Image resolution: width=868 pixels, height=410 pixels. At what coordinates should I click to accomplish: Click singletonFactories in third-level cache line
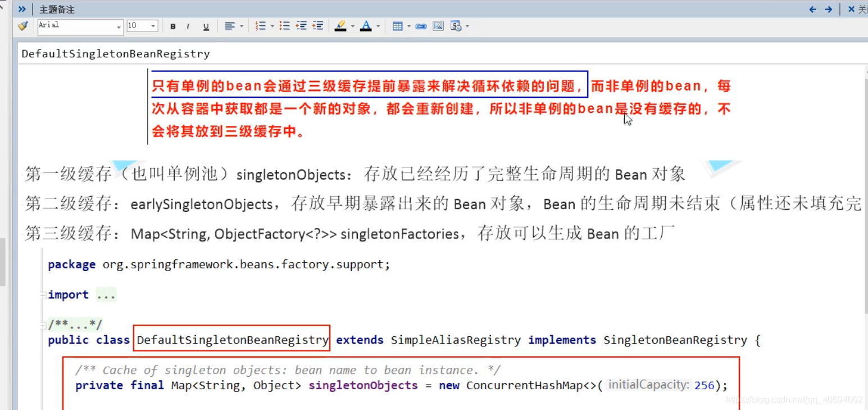[x=399, y=234]
